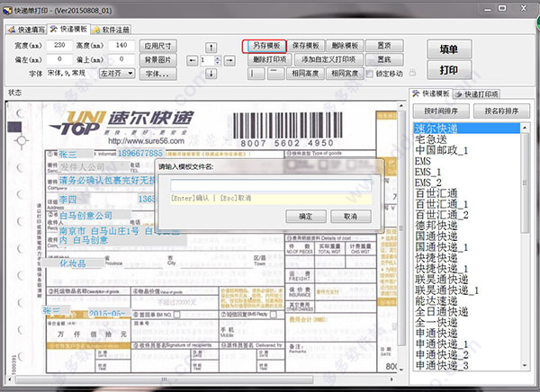The width and height of the screenshot is (540, 392).
Task: Click the 高度 input field showing 140
Action: point(121,45)
